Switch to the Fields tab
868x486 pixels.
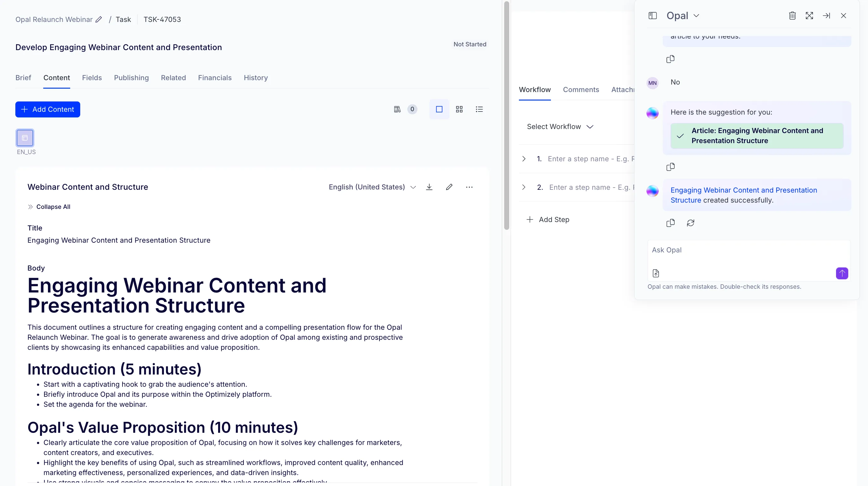(x=92, y=78)
